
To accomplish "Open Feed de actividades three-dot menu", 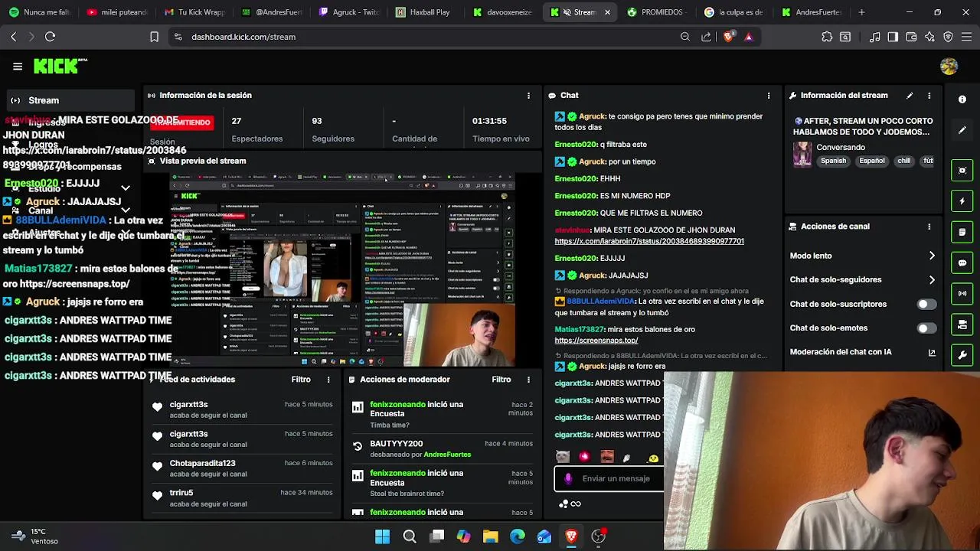I will pos(328,380).
